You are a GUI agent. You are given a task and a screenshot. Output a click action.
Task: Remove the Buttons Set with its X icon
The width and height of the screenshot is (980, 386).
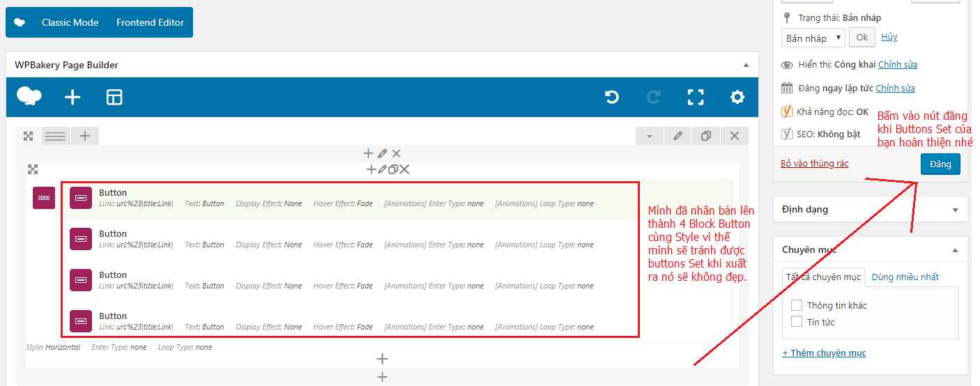click(x=404, y=169)
